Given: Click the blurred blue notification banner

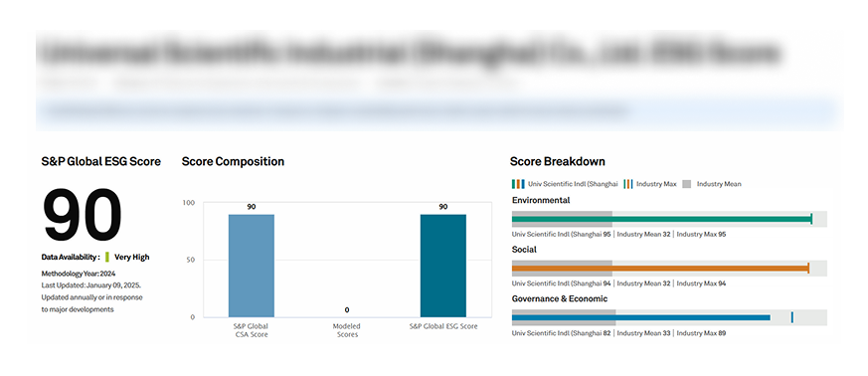Looking at the screenshot, I should tap(439, 111).
